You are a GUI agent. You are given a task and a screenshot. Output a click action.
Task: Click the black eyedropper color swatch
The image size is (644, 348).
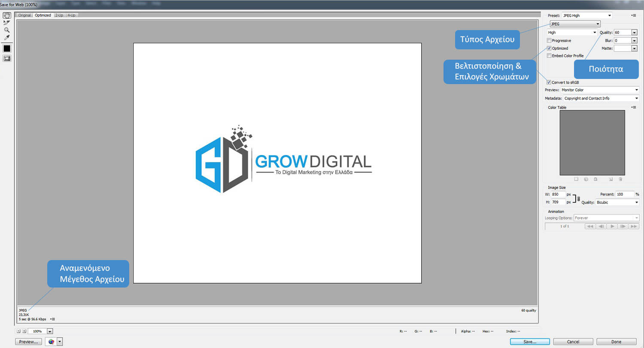point(7,48)
